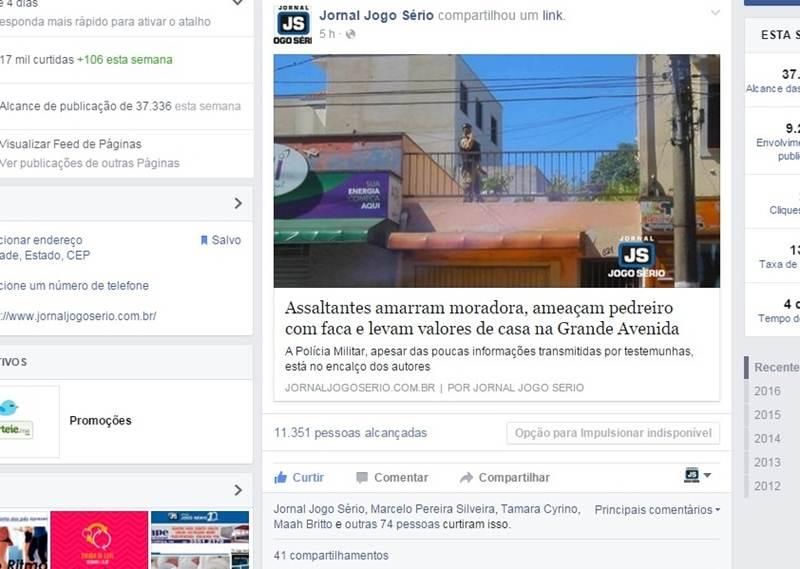Click the Salvo bookmark icon
This screenshot has height=569, width=800.
(x=204, y=240)
